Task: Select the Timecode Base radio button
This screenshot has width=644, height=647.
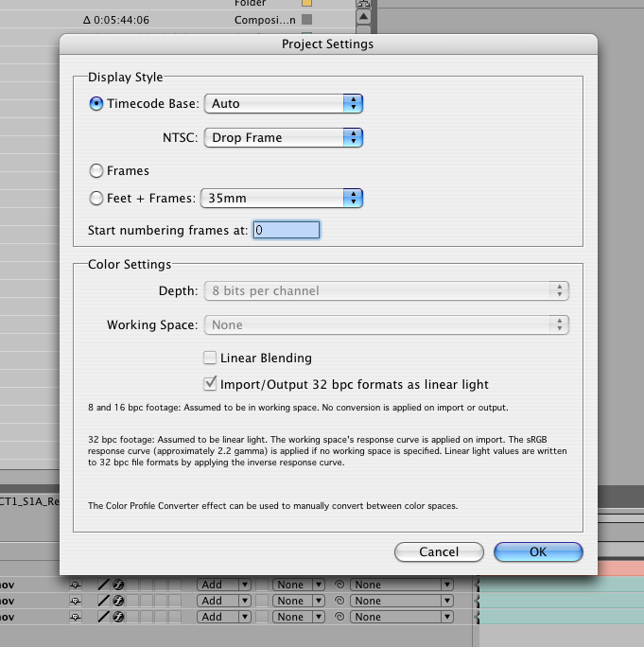Action: click(96, 103)
